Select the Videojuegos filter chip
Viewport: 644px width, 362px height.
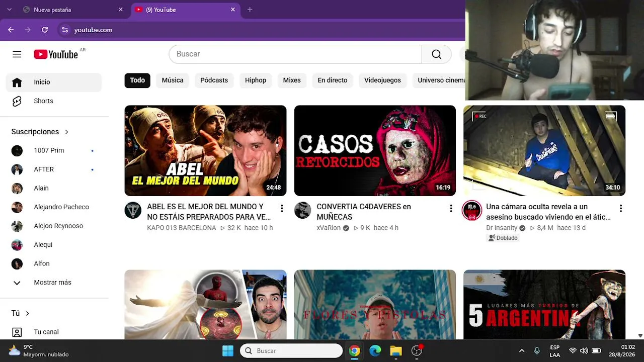tap(382, 80)
